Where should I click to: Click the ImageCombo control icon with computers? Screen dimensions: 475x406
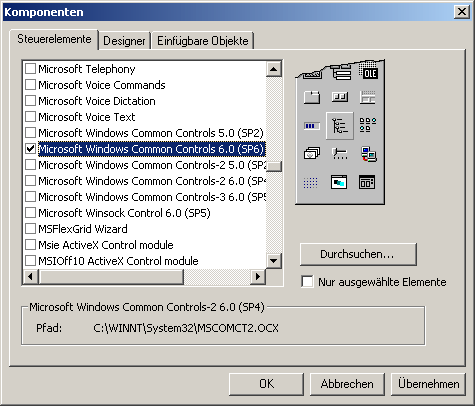(x=368, y=154)
